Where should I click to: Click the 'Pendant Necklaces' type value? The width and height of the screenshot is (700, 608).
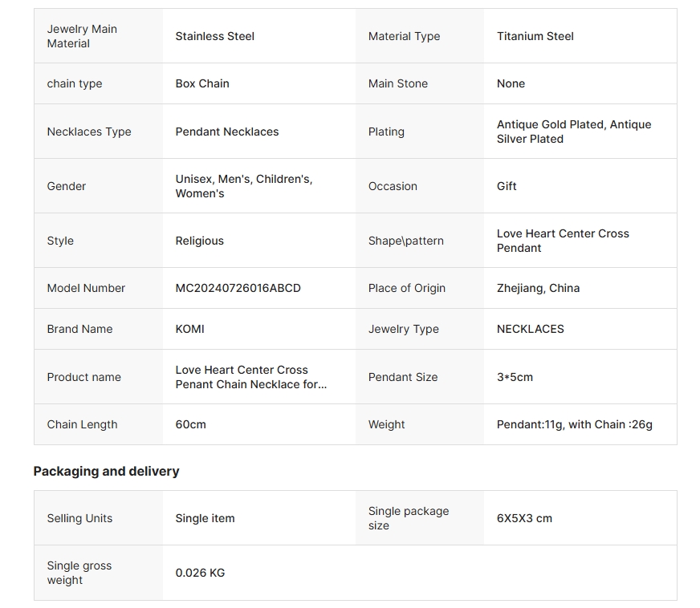[227, 132]
